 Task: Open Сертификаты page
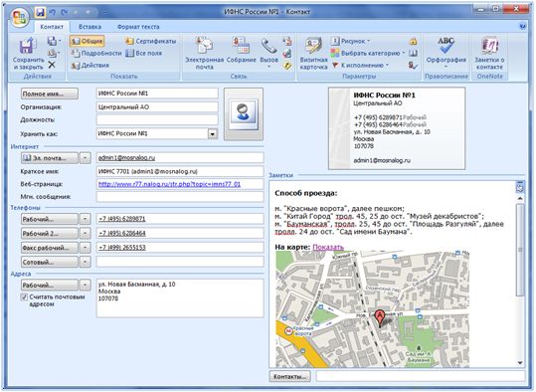pos(150,42)
